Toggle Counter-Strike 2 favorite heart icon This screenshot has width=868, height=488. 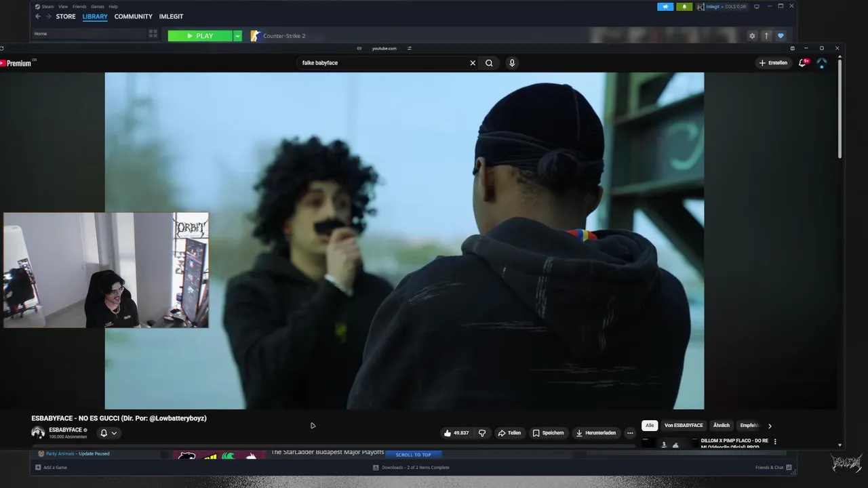pos(781,36)
